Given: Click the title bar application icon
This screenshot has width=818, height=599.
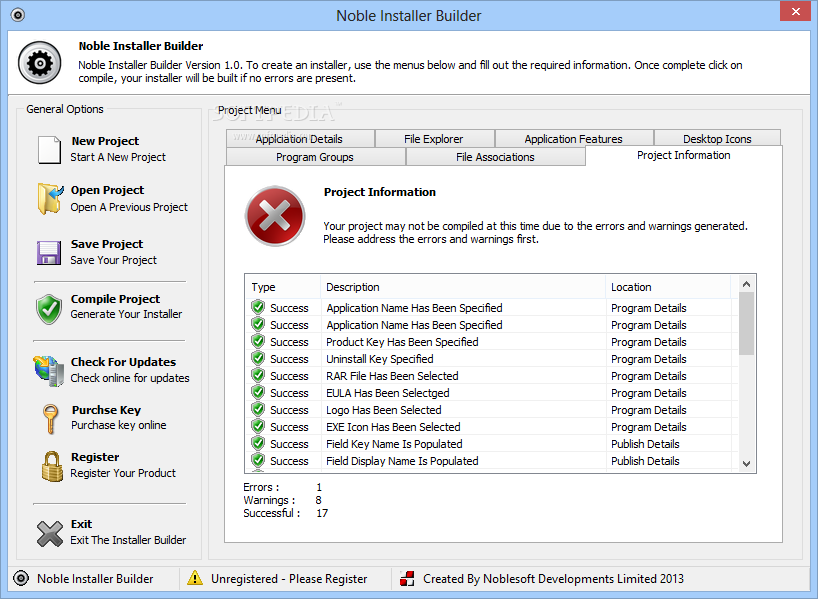Looking at the screenshot, I should pyautogui.click(x=18, y=15).
